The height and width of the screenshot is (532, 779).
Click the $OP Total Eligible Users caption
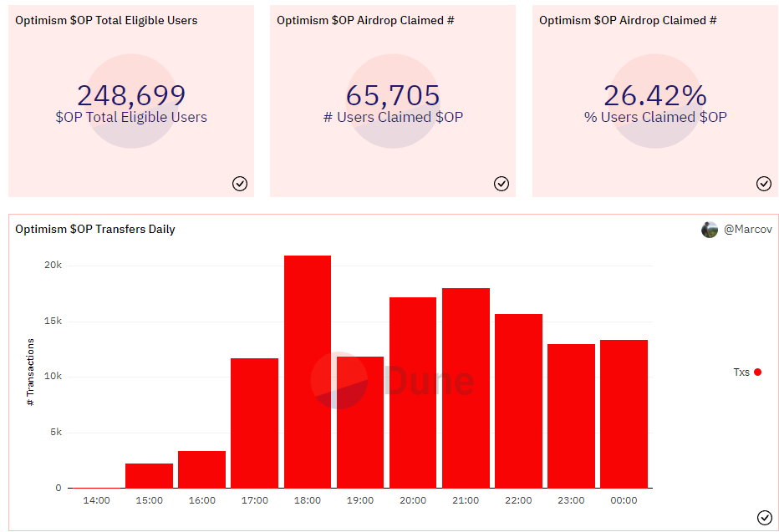pos(131,117)
